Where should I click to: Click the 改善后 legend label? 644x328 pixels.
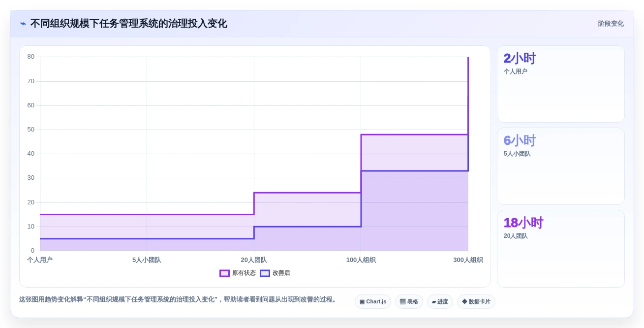click(x=281, y=273)
